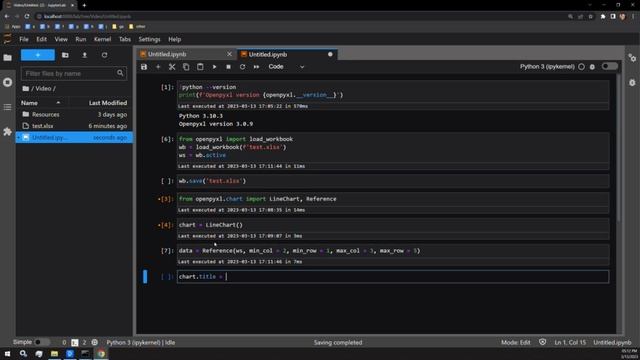Click the kernel status circle indicator
The height and width of the screenshot is (360, 640).
tap(581, 67)
